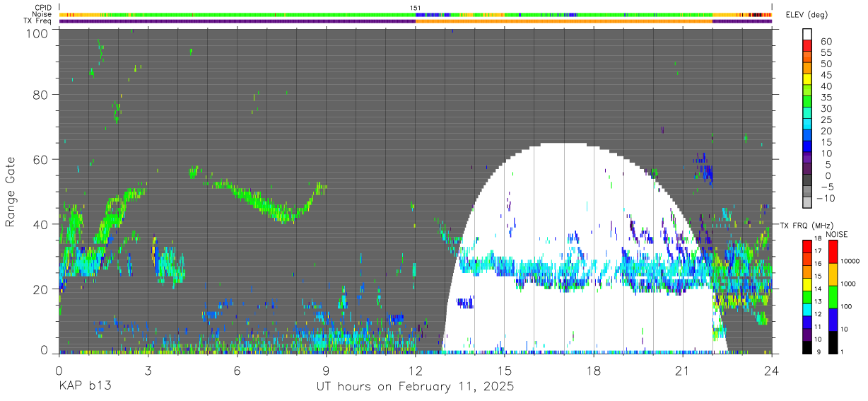The image size is (868, 401).
Task: Click the 'TX Freq' strip label at the top left
Action: click(x=39, y=21)
